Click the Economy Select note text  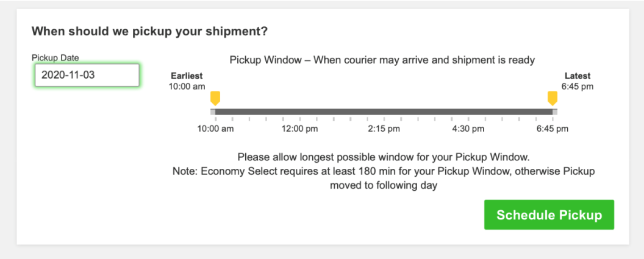[x=384, y=171]
